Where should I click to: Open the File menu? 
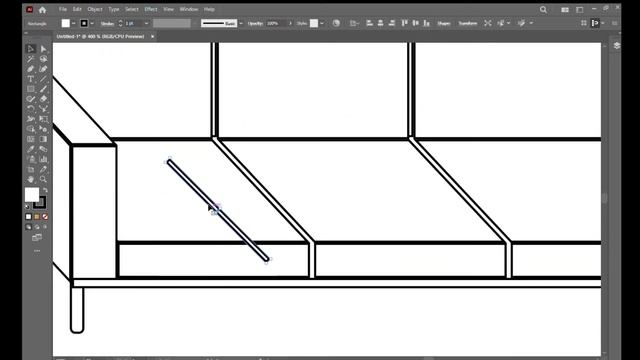[62, 9]
